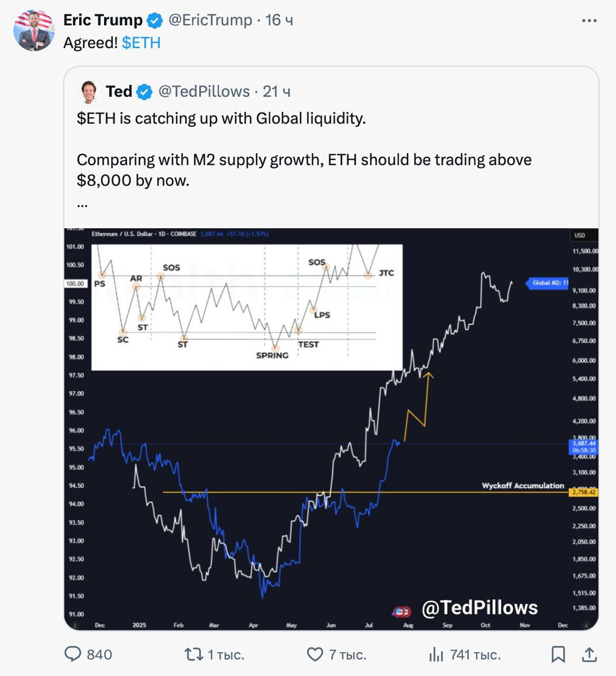Open the @EricTrump handle link

click(x=210, y=20)
